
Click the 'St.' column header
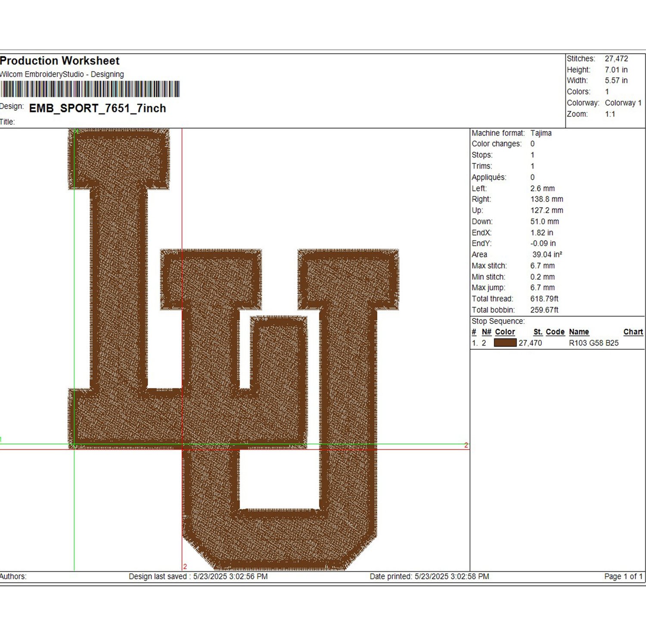click(538, 332)
